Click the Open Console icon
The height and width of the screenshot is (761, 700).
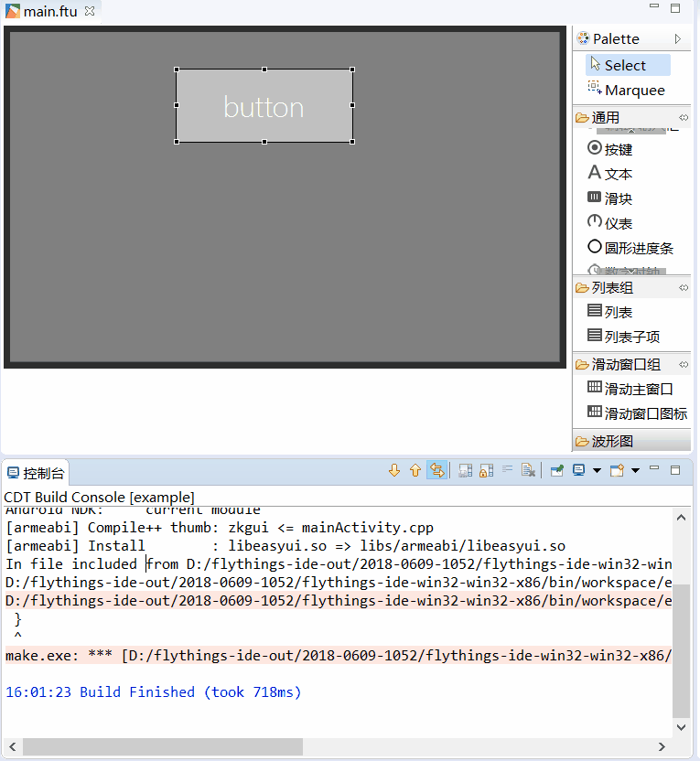(617, 470)
